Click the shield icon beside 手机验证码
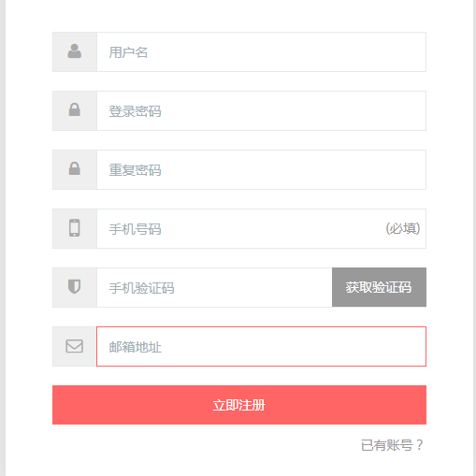Viewport: 476px width, 476px height. (x=75, y=286)
